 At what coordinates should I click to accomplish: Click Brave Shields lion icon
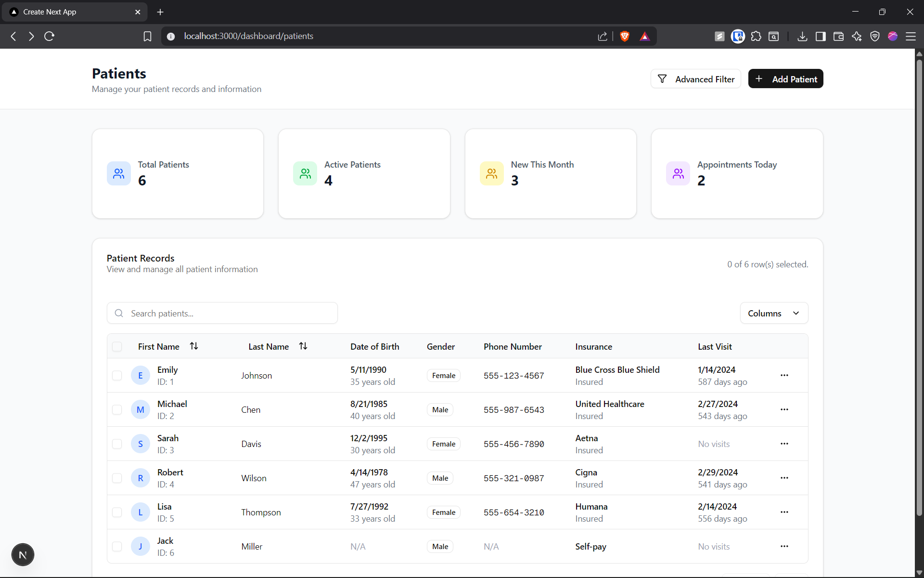(x=625, y=36)
